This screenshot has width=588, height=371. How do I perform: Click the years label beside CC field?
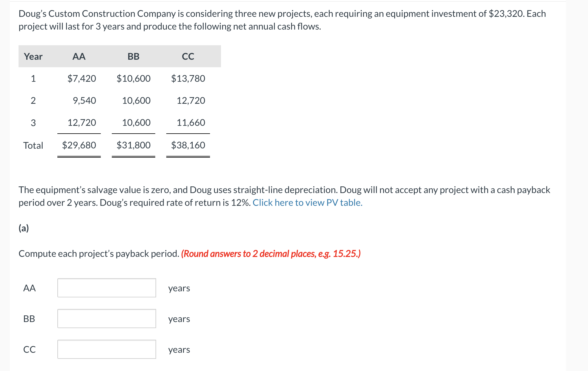click(179, 350)
